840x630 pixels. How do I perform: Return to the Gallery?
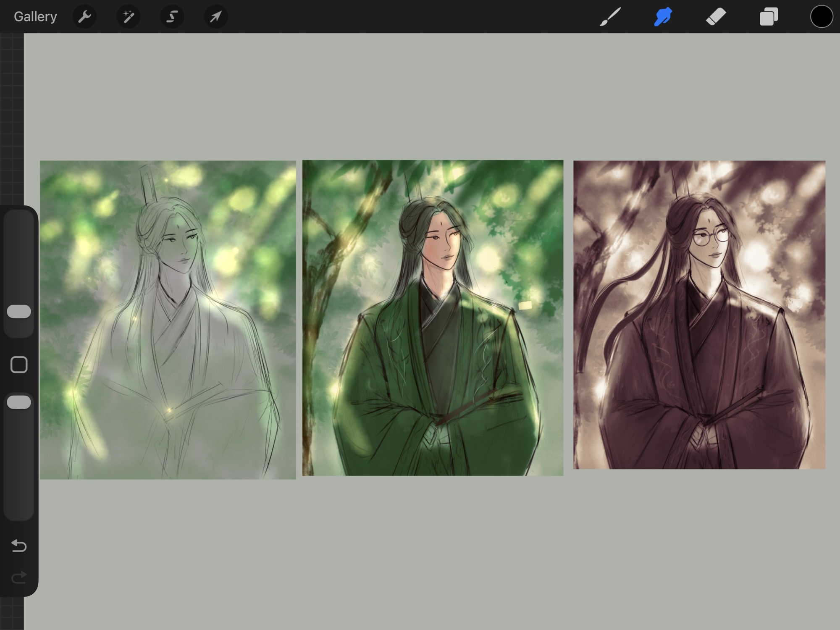click(x=35, y=17)
